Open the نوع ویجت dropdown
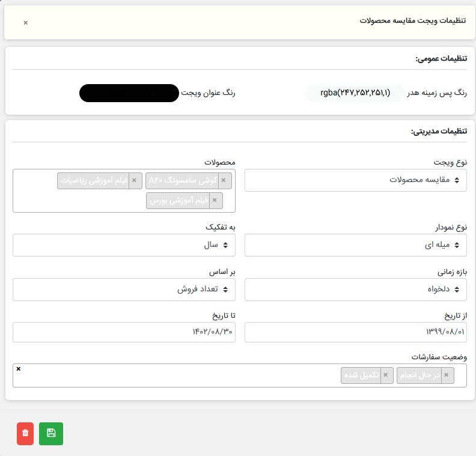This screenshot has height=456, width=476. pos(355,180)
